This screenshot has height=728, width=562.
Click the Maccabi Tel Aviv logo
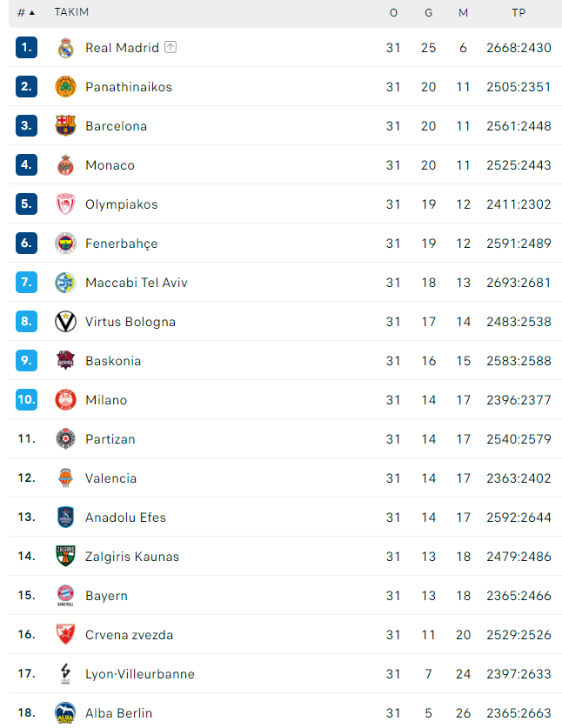coord(66,283)
